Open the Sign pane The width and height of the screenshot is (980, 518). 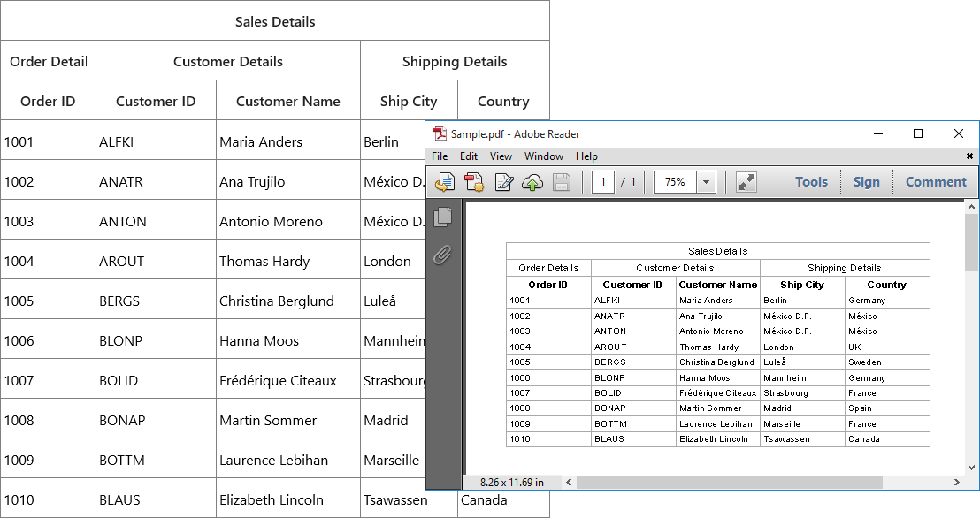click(866, 182)
